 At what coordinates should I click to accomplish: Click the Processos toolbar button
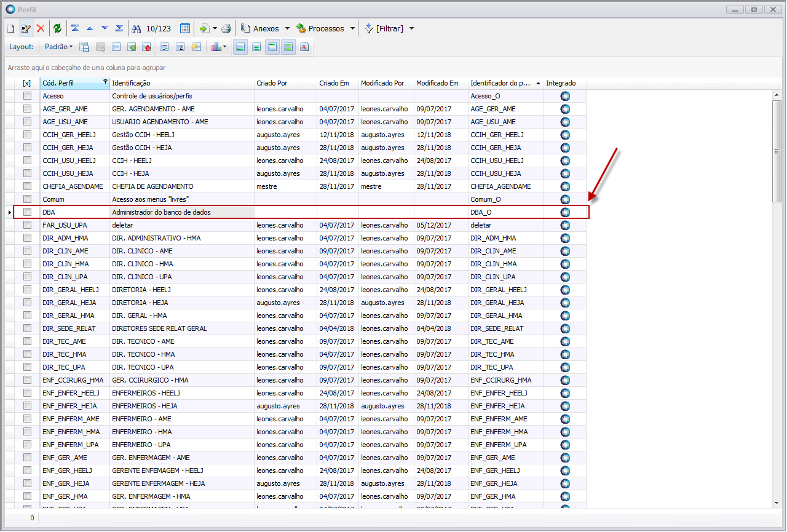[x=320, y=28]
